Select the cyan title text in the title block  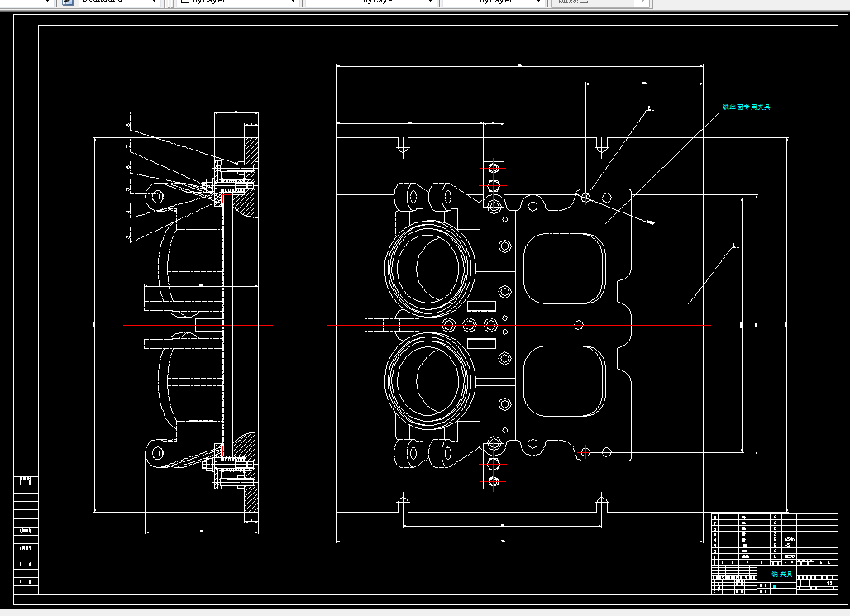(x=781, y=574)
